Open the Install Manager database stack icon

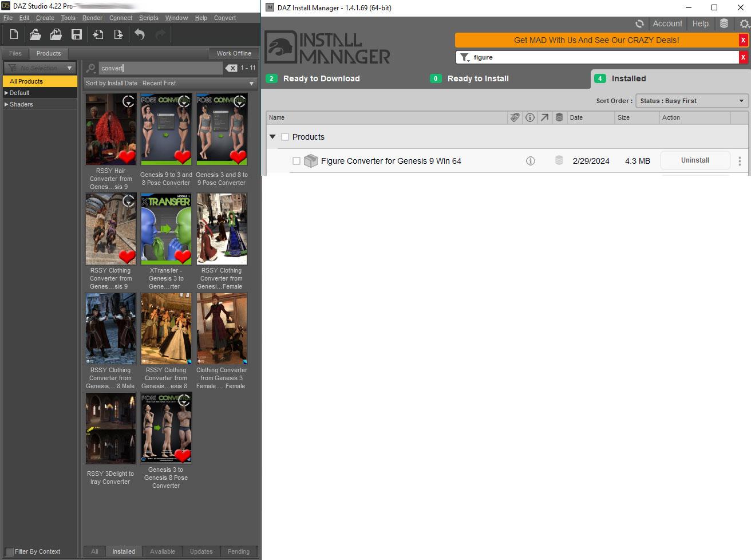(x=724, y=23)
